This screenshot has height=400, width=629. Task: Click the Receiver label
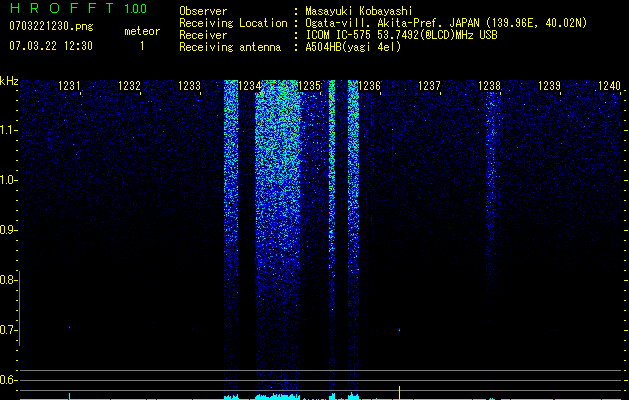pos(203,35)
